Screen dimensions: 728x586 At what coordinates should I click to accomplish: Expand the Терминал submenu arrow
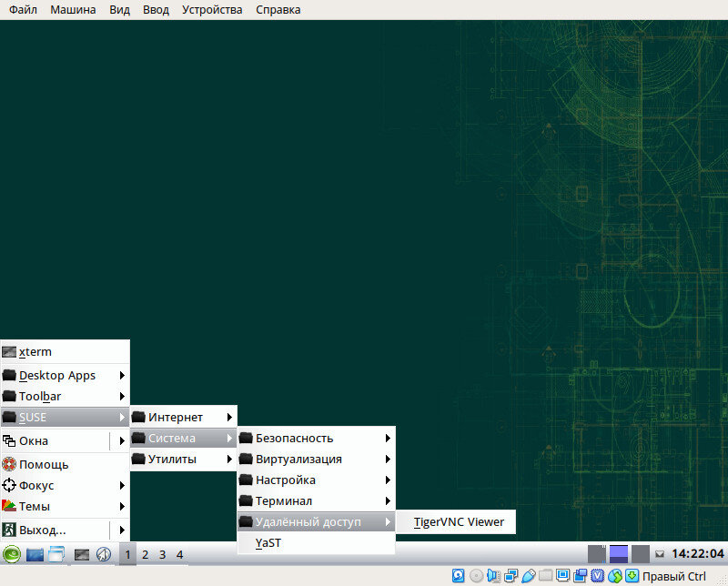click(388, 500)
